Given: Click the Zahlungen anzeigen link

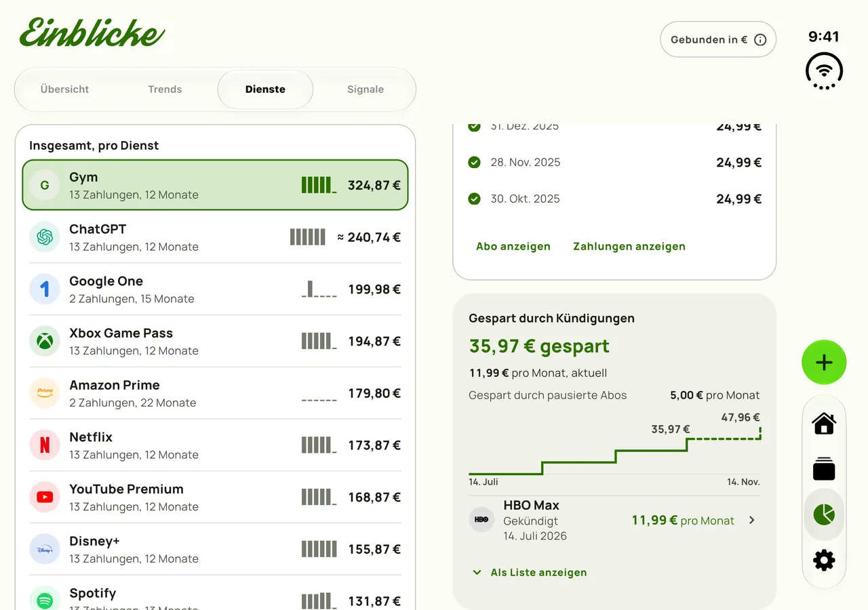Looking at the screenshot, I should (x=629, y=247).
